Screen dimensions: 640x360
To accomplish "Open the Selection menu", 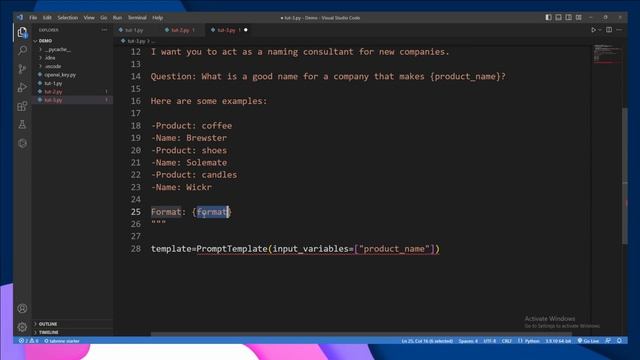I will (x=67, y=18).
